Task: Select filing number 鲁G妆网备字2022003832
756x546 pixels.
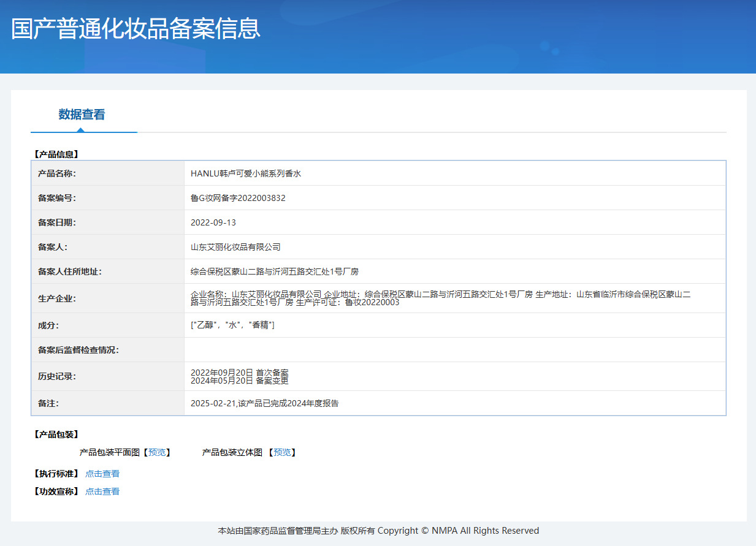Action: coord(238,198)
